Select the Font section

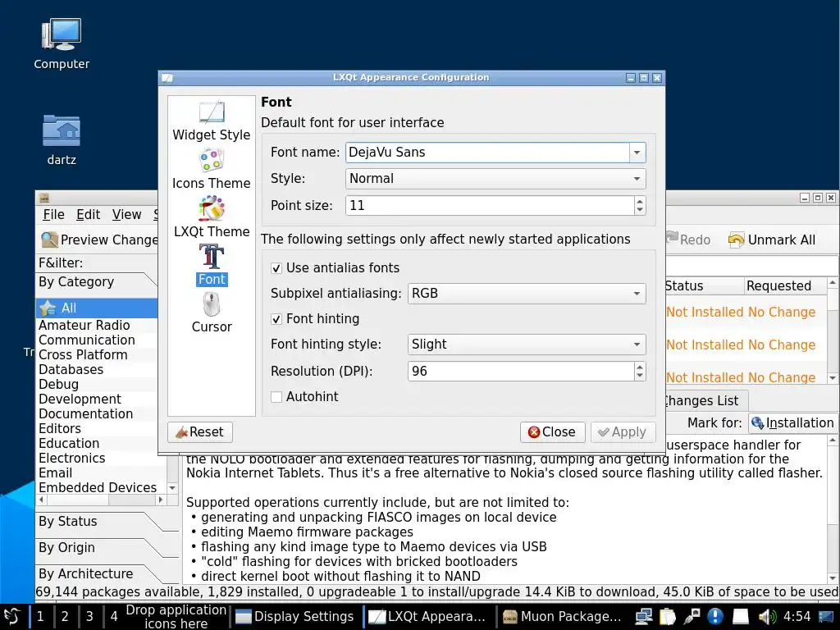(x=212, y=265)
